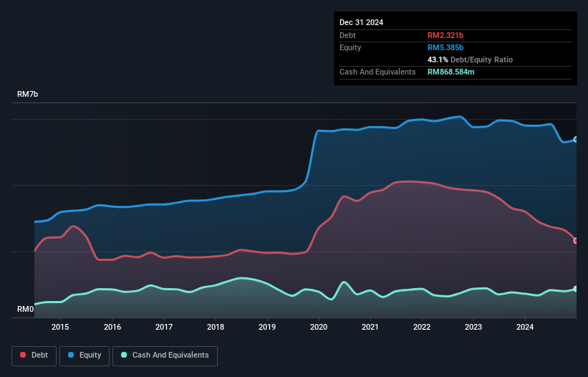Click the Debt row label in tooltip
This screenshot has height=377, width=588.
(x=347, y=35)
